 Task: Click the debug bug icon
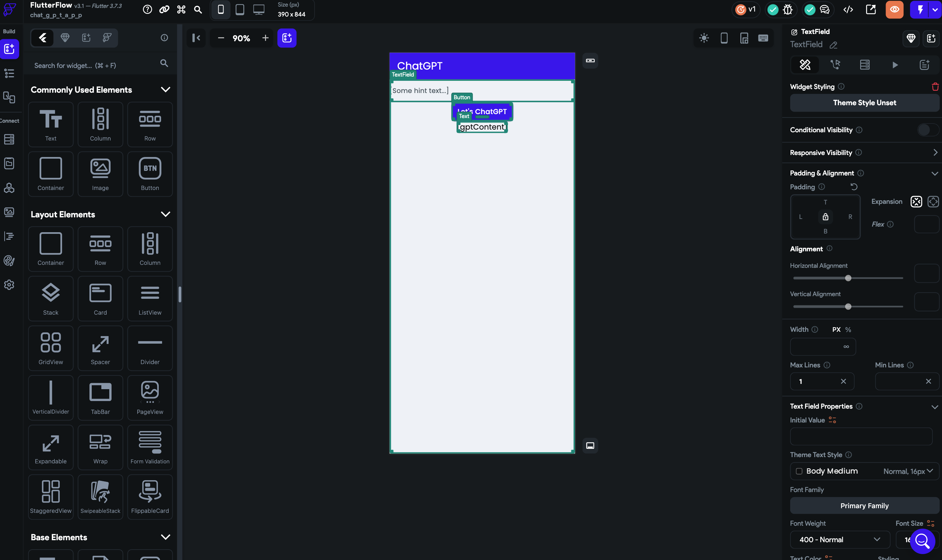click(788, 10)
